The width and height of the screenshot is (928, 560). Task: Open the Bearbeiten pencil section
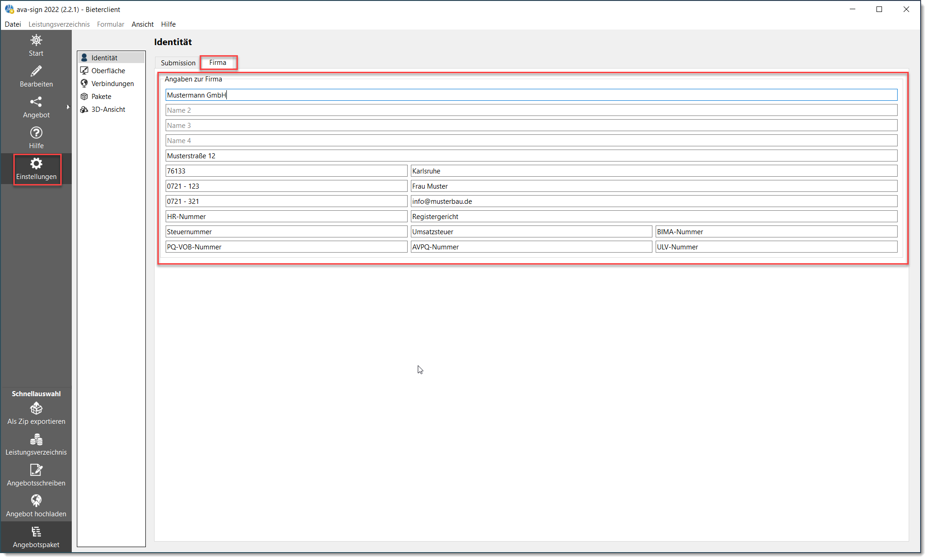click(x=36, y=76)
